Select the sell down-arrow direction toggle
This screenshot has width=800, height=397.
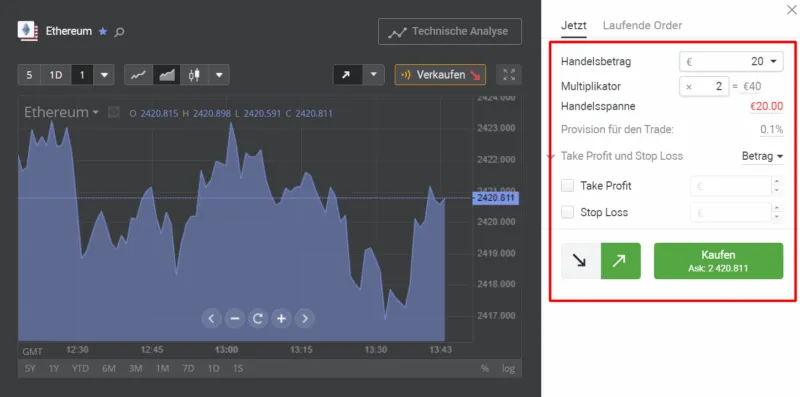[x=581, y=261]
